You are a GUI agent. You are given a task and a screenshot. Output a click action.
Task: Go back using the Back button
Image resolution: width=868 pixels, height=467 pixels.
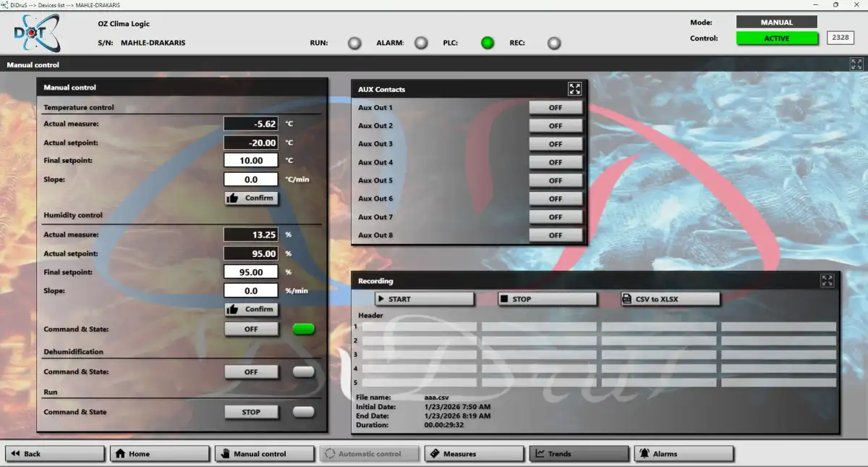point(55,454)
